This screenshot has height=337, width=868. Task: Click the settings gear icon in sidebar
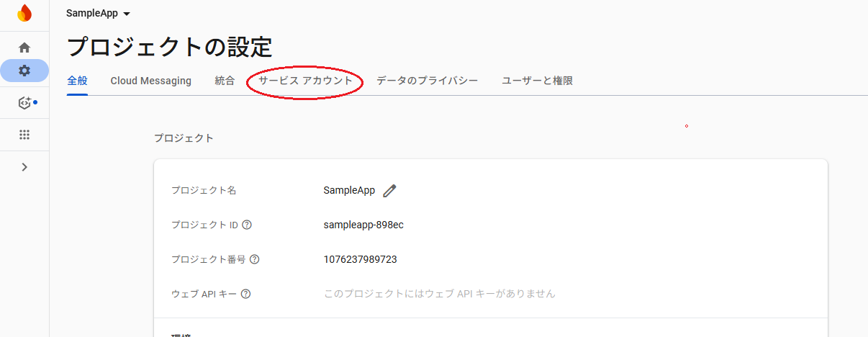click(x=24, y=71)
